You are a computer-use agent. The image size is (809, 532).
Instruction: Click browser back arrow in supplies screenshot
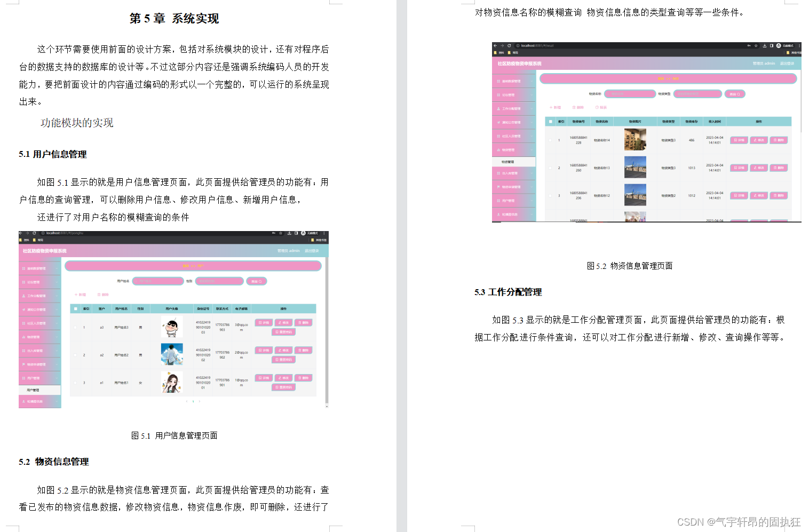(495, 45)
